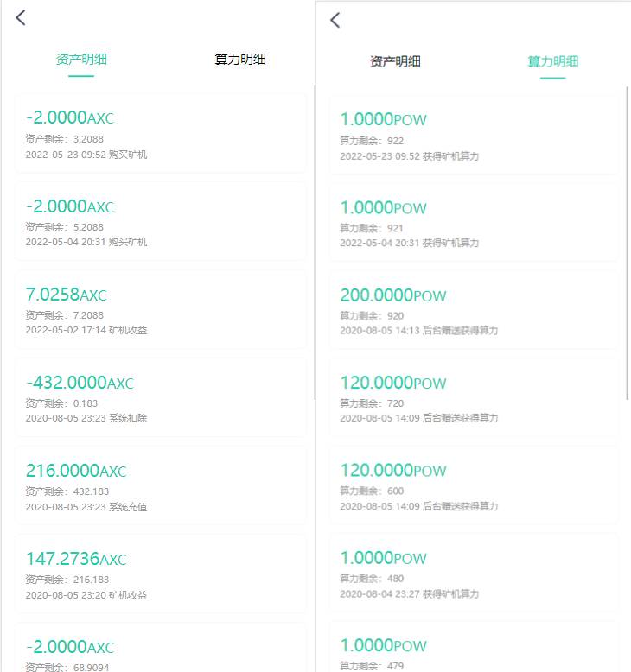Screen dimensions: 631x672
Task: Open the 216.0000AXC 系统充值 record
Action: tap(161, 486)
